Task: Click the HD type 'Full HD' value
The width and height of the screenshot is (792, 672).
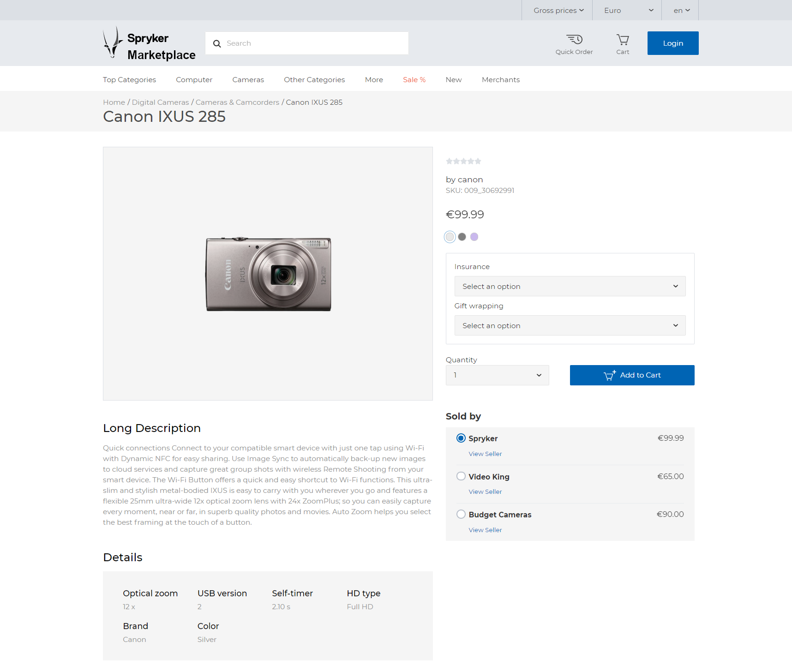Action: 360,607
